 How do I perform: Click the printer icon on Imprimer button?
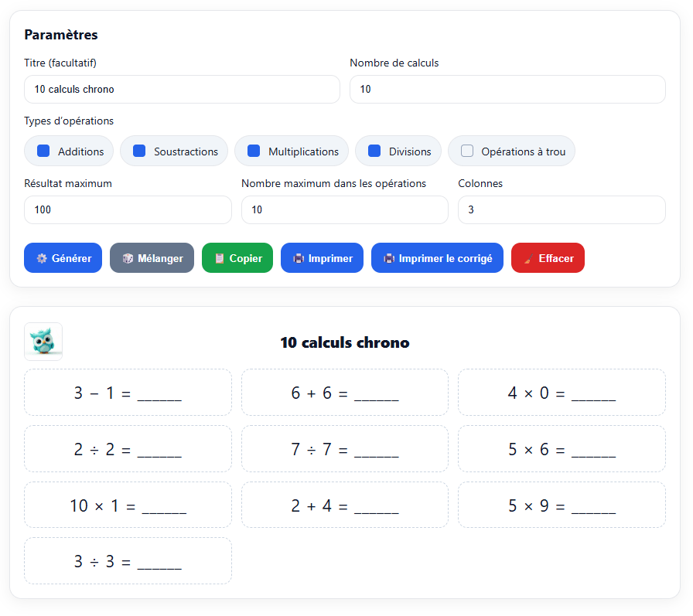pos(299,258)
